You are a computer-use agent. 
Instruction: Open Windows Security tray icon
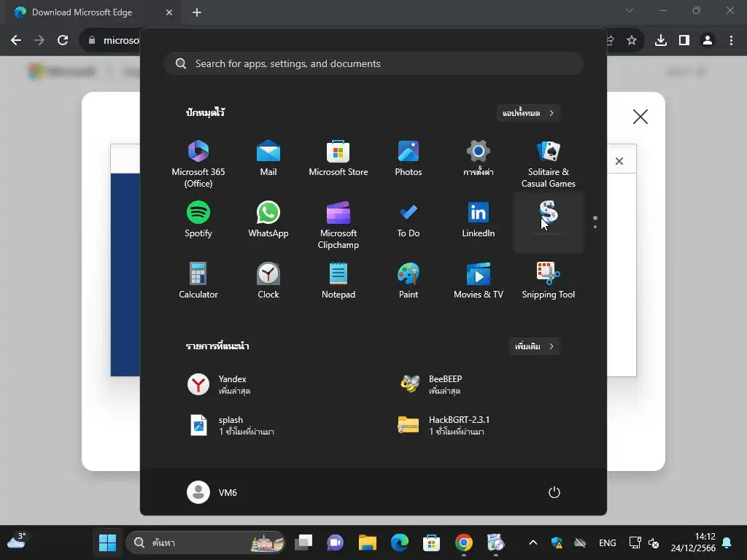tap(557, 542)
